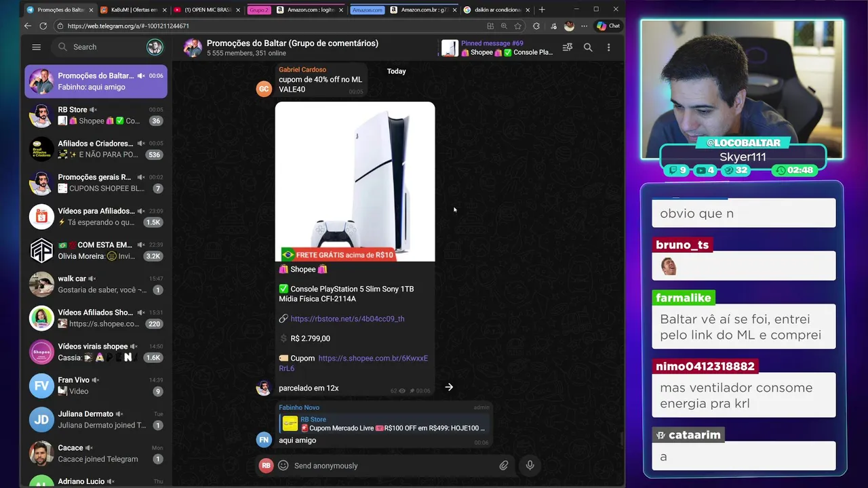Switch the RB send-as avatar
This screenshot has height=488, width=868.
pyautogui.click(x=266, y=466)
